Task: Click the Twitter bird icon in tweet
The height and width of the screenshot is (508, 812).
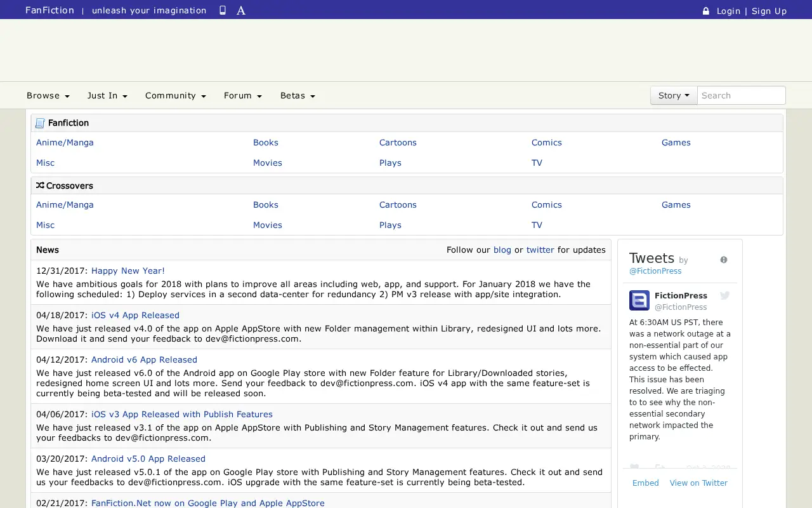Action: pos(724,295)
